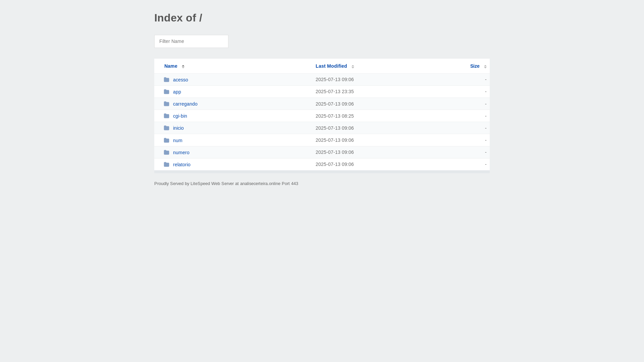Sort listing by Name column header
Screen dimensions: 644x362
pyautogui.click(x=171, y=66)
